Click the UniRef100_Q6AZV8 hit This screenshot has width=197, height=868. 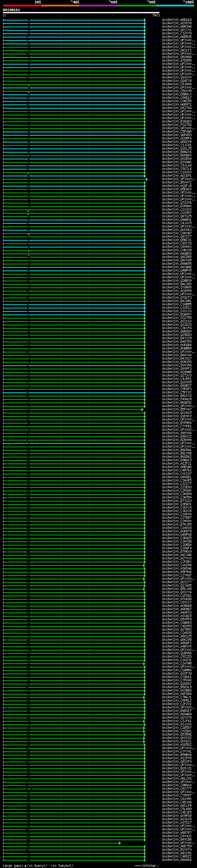pyautogui.click(x=177, y=142)
